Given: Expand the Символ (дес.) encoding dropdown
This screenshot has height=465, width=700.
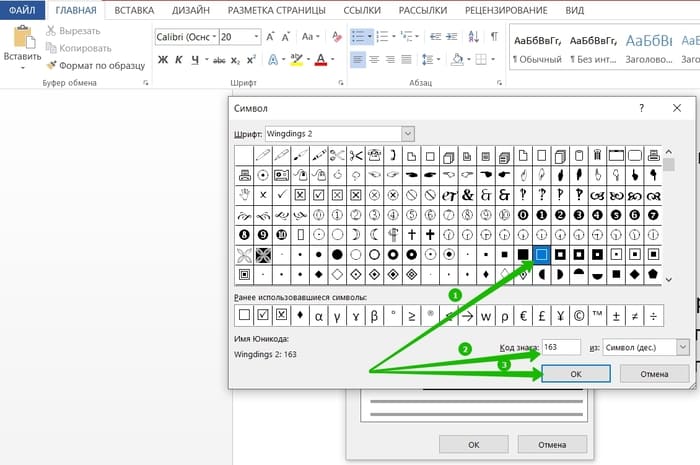Looking at the screenshot, I should [683, 347].
